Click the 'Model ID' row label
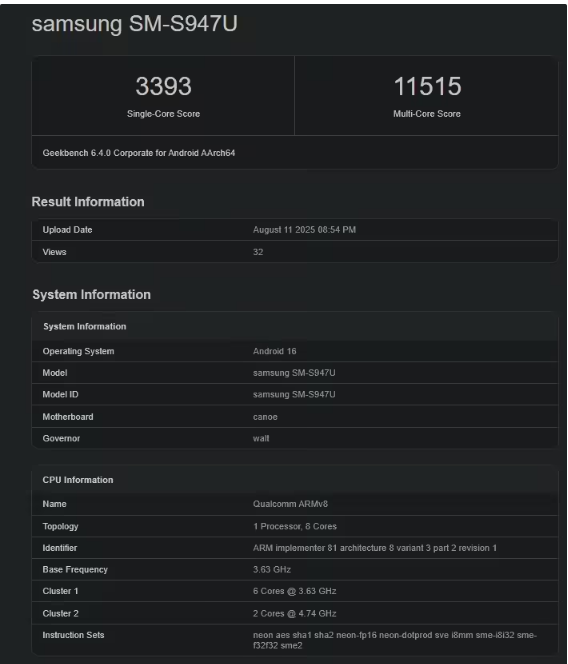The height and width of the screenshot is (664, 568). tap(60, 395)
